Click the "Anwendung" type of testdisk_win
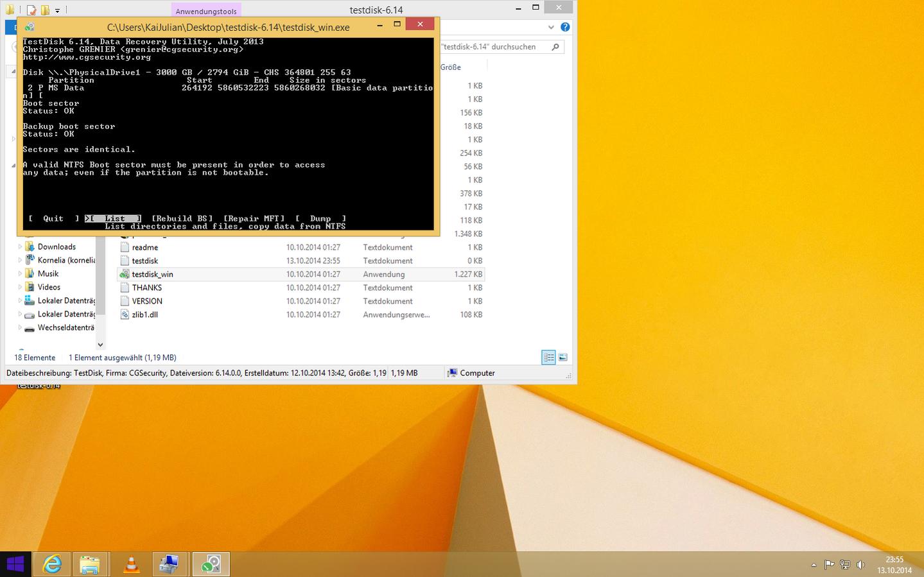 pos(384,274)
